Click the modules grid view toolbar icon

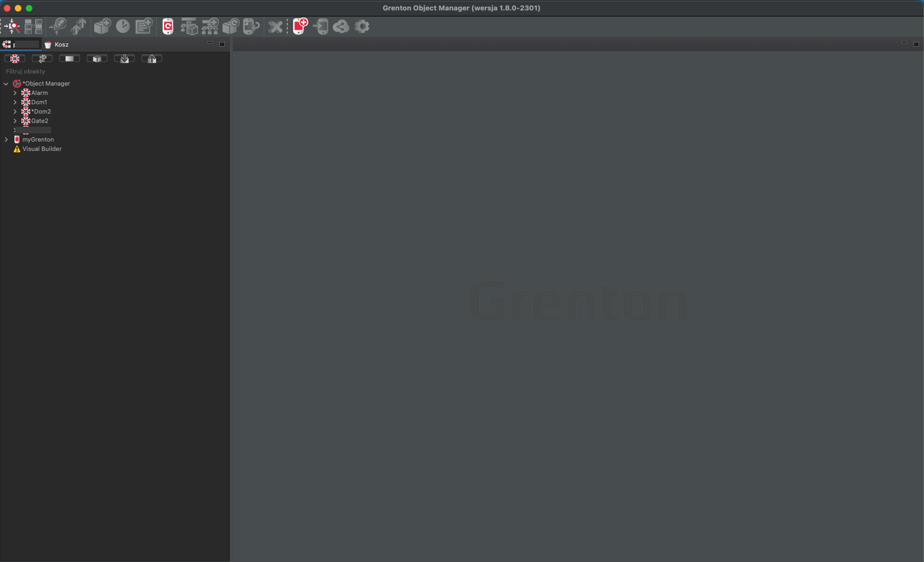point(33,26)
